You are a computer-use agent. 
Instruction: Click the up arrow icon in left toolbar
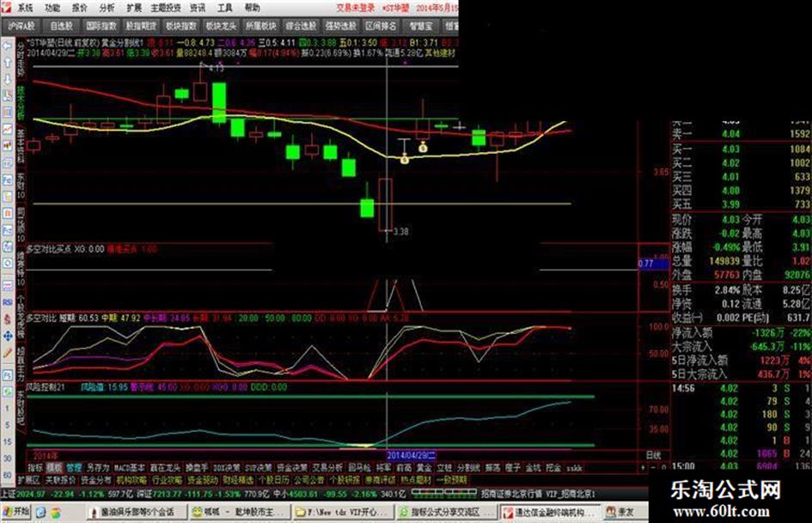coord(7,62)
